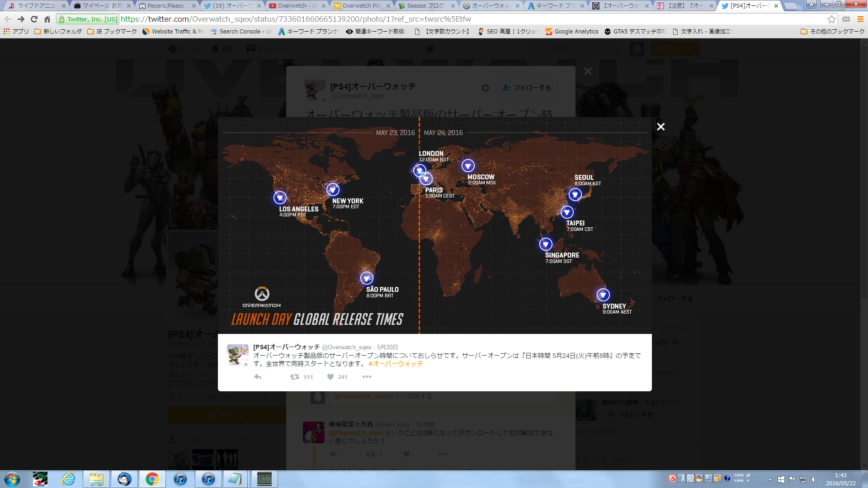Toggle the HD extension icon in the toolbar

(x=846, y=19)
